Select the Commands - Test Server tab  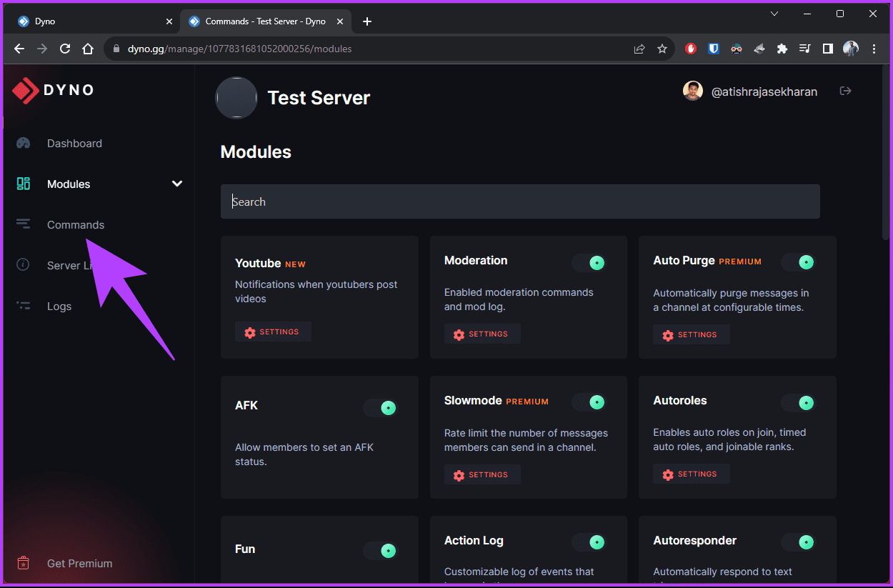tap(266, 21)
